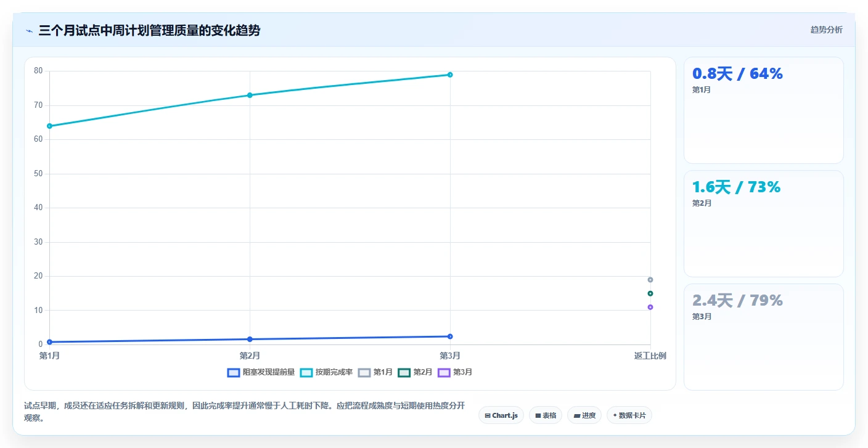Viewport: 868px width, 448px height.
Task: Click the 试点早期 description paragraph
Action: [x=245, y=412]
